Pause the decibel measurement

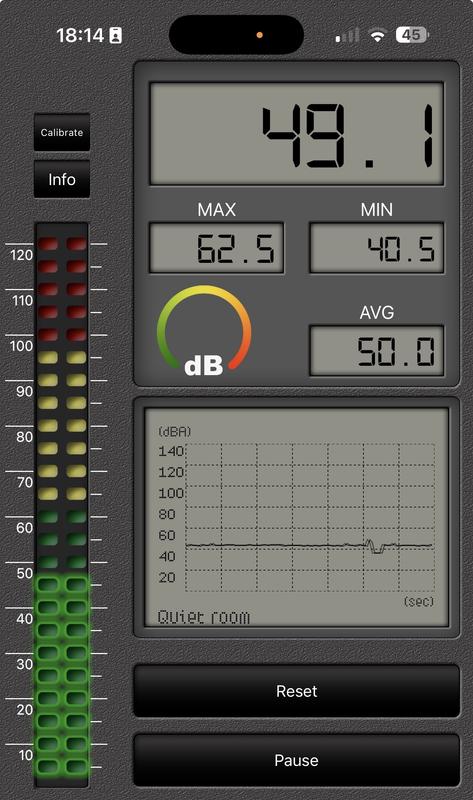click(296, 760)
